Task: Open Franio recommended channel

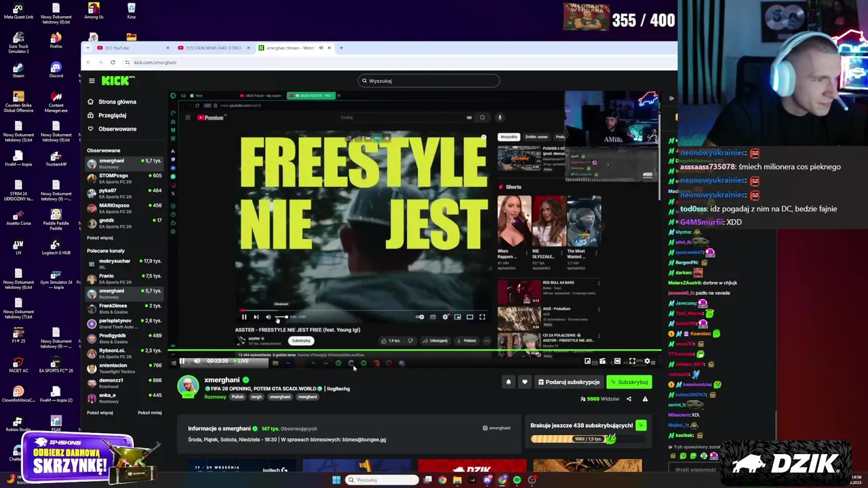Action: (124, 279)
